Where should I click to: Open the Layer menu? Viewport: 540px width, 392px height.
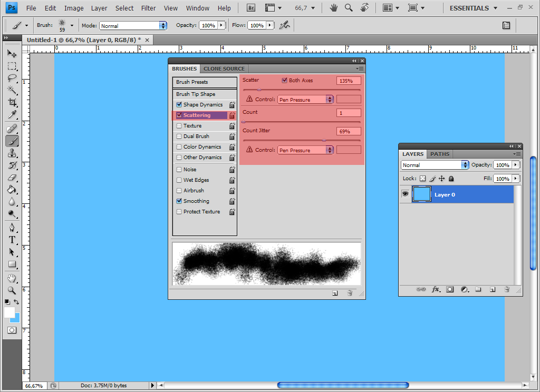99,8
